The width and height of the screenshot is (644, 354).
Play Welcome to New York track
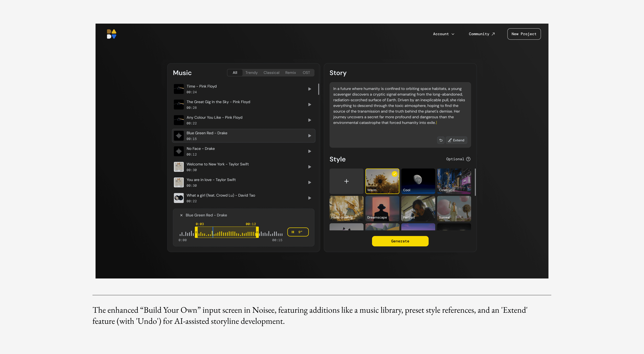pyautogui.click(x=309, y=167)
